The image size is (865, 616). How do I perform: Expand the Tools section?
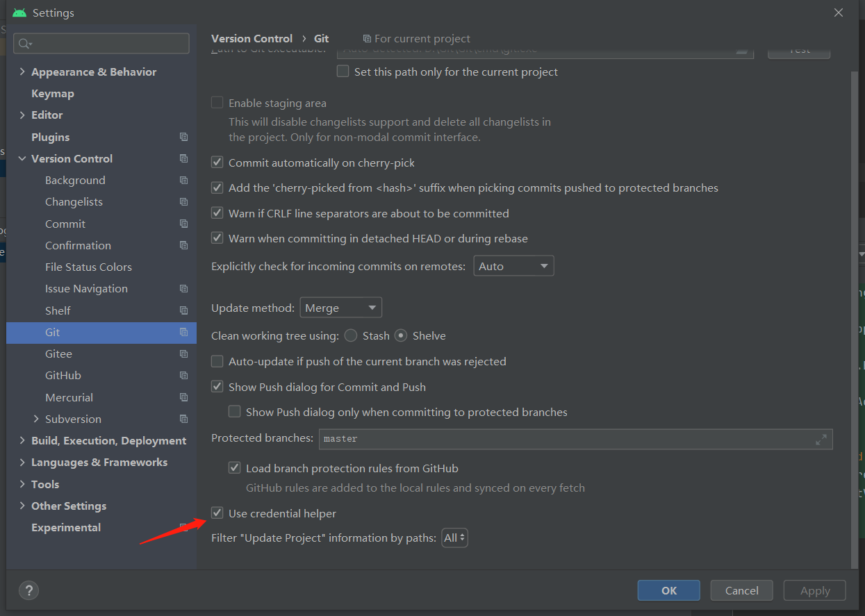click(23, 484)
